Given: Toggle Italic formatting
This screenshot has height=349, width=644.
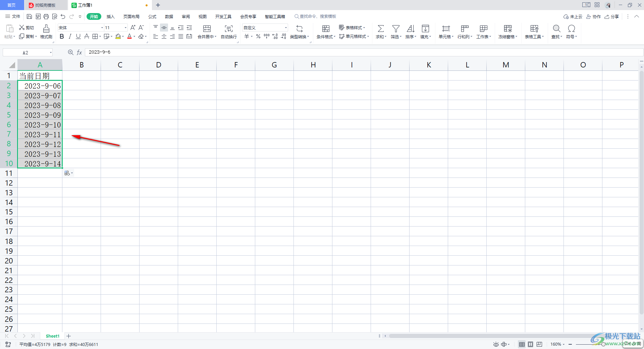Looking at the screenshot, I should [x=70, y=36].
